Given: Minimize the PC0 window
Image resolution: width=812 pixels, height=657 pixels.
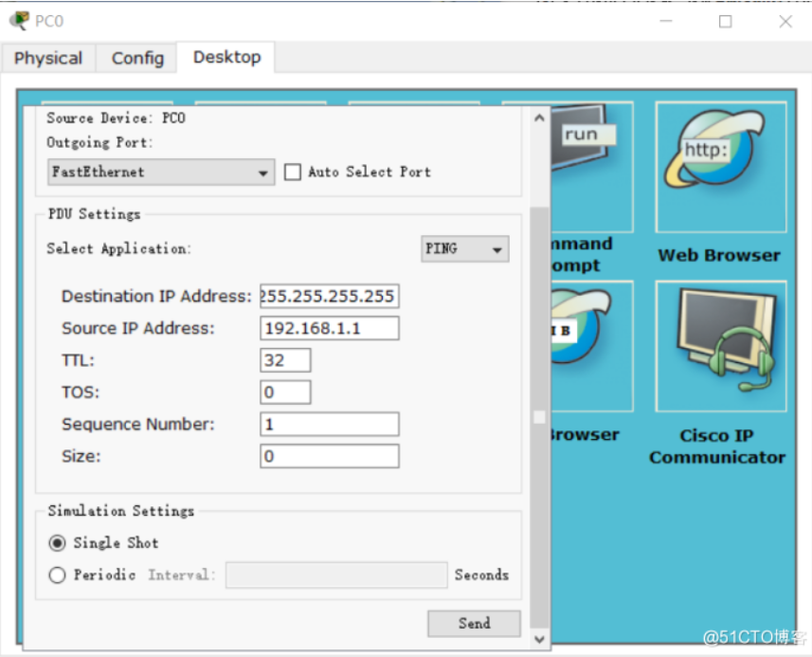Looking at the screenshot, I should tap(666, 21).
